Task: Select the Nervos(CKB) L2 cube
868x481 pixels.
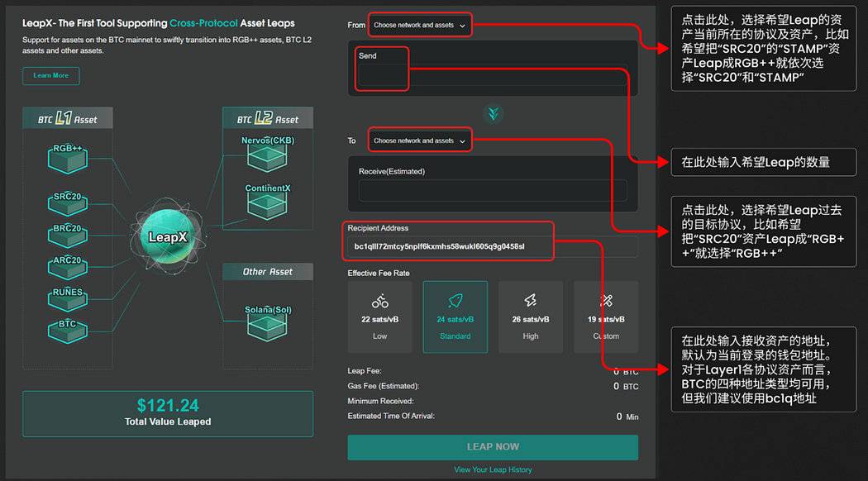Action: click(267, 154)
